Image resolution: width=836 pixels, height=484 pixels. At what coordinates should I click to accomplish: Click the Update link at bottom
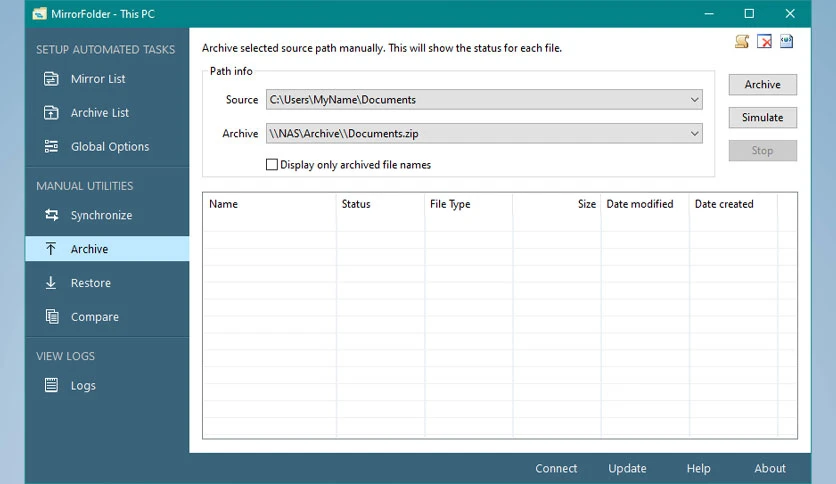coord(627,469)
